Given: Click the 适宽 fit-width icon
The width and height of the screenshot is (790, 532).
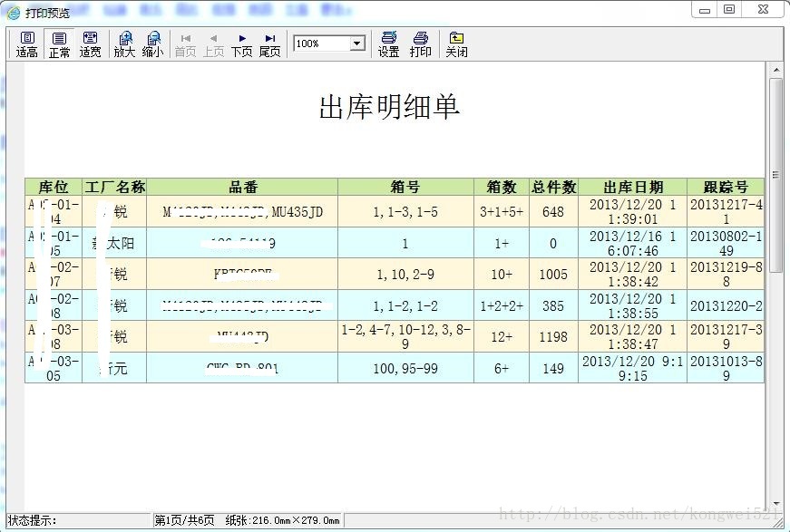Looking at the screenshot, I should click(90, 44).
